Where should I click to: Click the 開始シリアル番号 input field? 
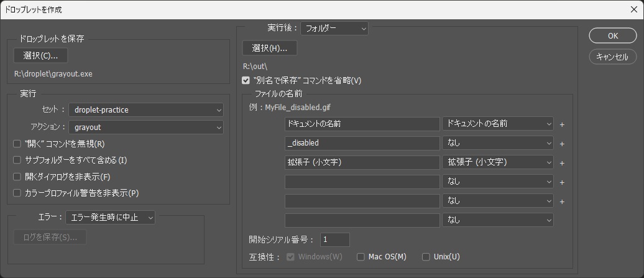334,239
